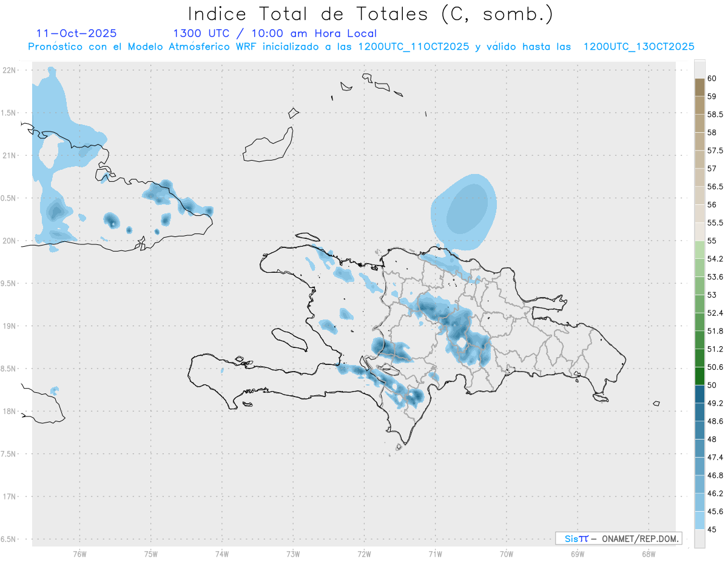Image resolution: width=728 pixels, height=562 pixels.
Task: Click the '74W' longitude label
Action: (222, 554)
